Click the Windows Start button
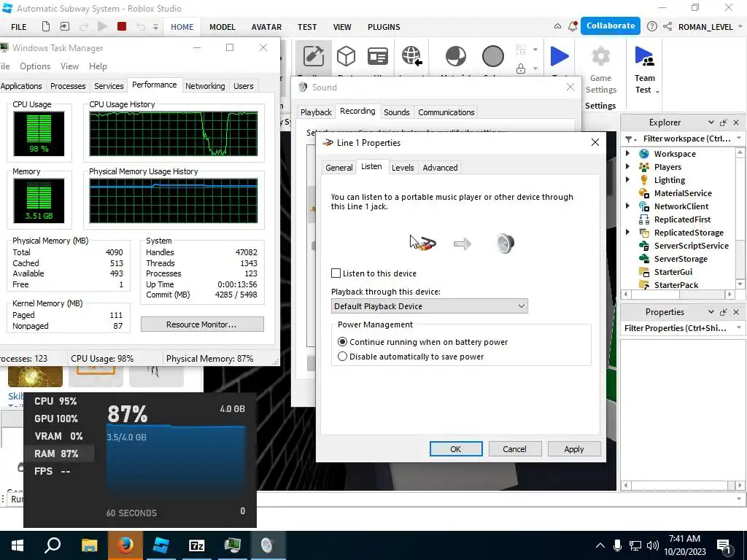 [x=18, y=545]
